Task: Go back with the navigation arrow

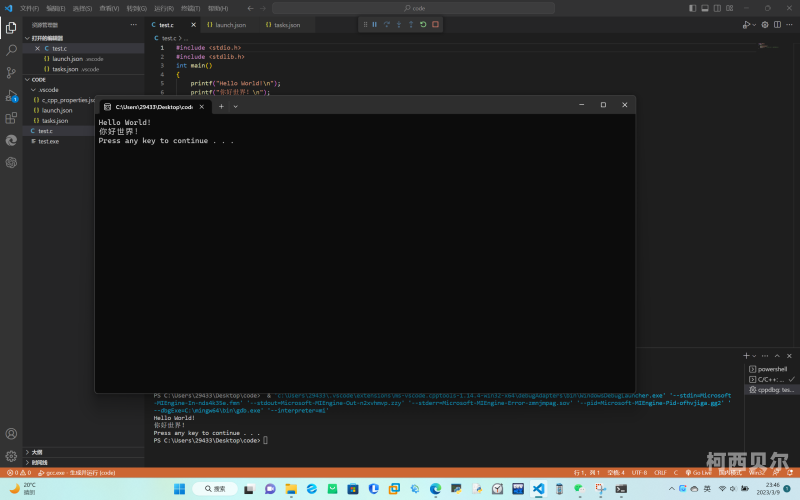Action: click(250, 8)
